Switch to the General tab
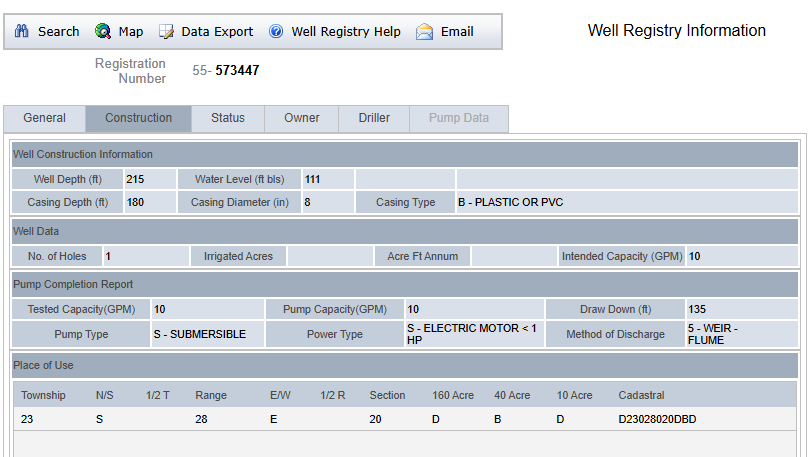Image resolution: width=810 pixels, height=457 pixels. [x=44, y=118]
